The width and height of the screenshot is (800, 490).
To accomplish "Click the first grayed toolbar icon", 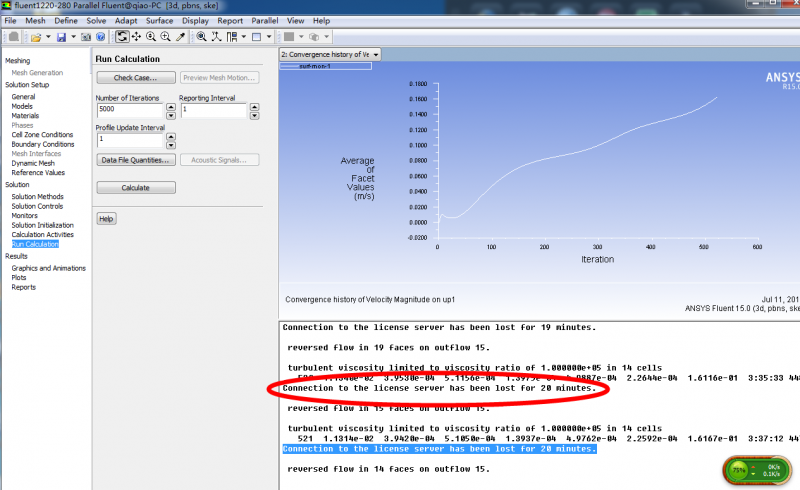I will tap(14, 37).
